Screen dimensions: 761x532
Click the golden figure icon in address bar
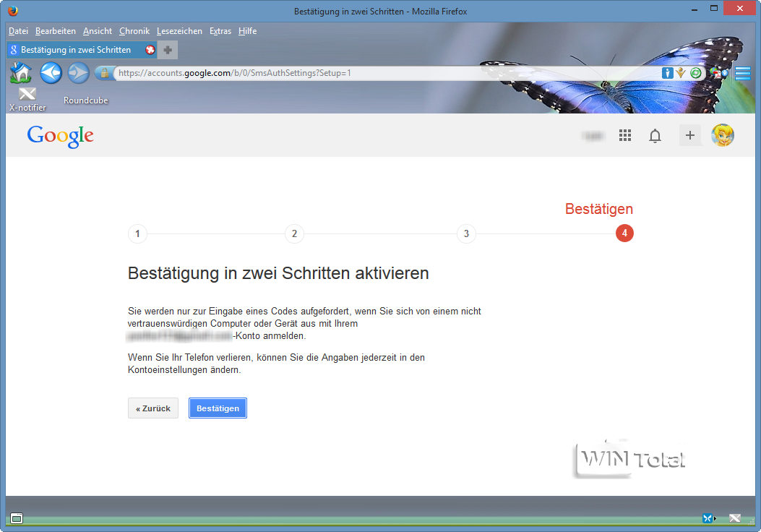[681, 73]
